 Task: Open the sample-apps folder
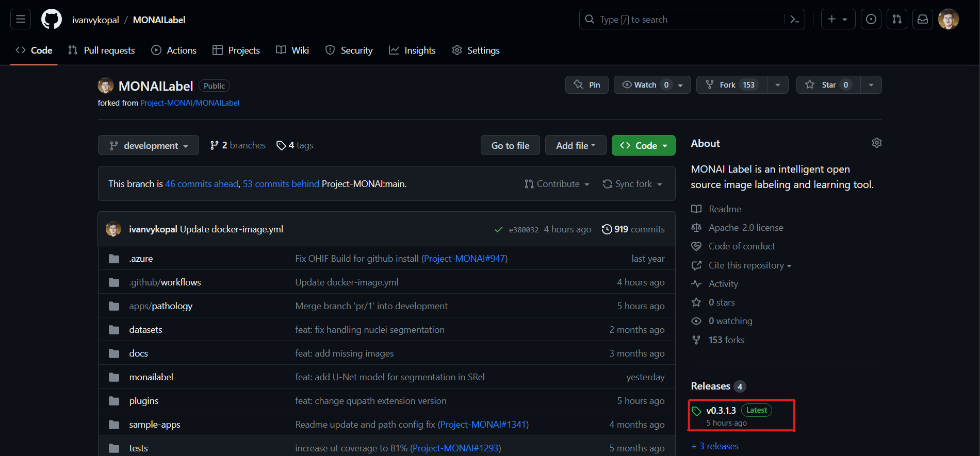pos(155,425)
